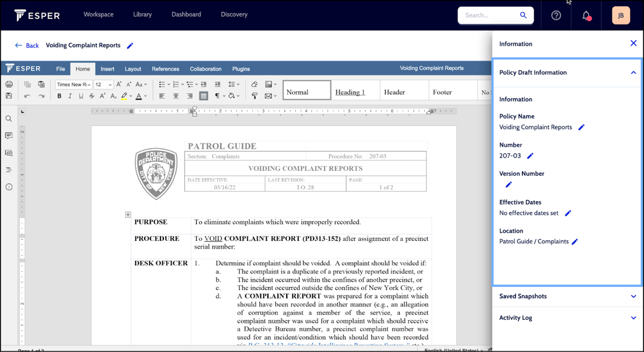Open the File tab in the editor
The image size is (644, 352).
pyautogui.click(x=60, y=69)
